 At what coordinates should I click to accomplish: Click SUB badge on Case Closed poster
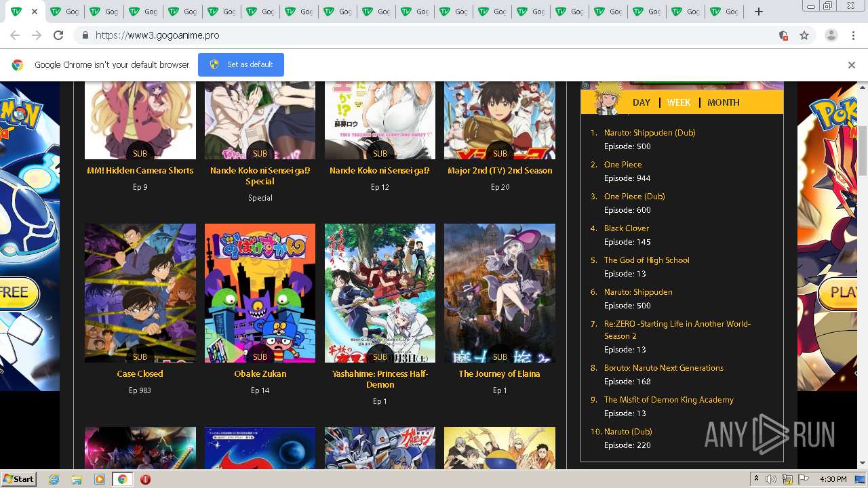140,357
